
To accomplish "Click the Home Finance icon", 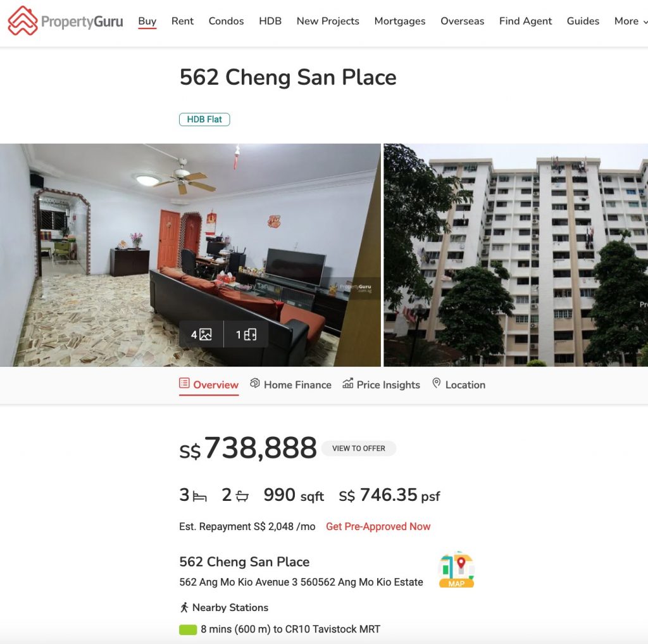I will tap(255, 383).
